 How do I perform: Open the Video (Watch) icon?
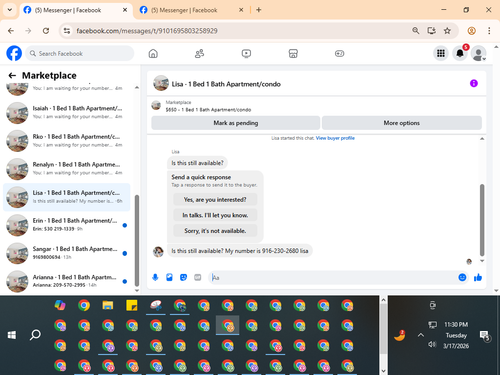click(x=246, y=53)
